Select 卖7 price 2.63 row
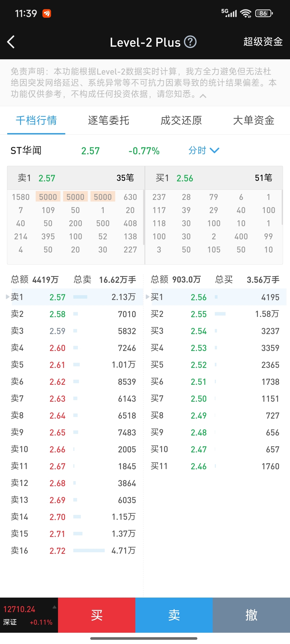This screenshot has height=644, width=290. pos(73,398)
